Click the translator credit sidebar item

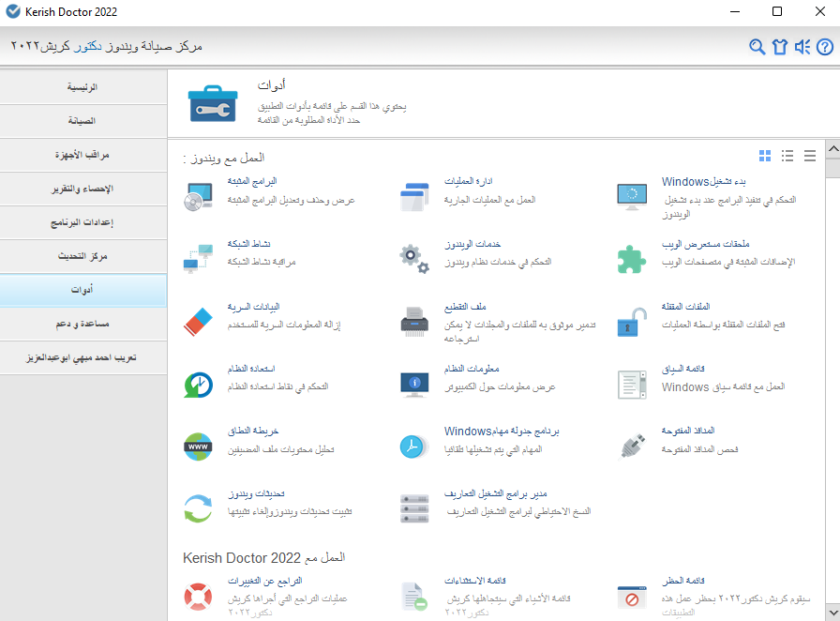pyautogui.click(x=83, y=357)
